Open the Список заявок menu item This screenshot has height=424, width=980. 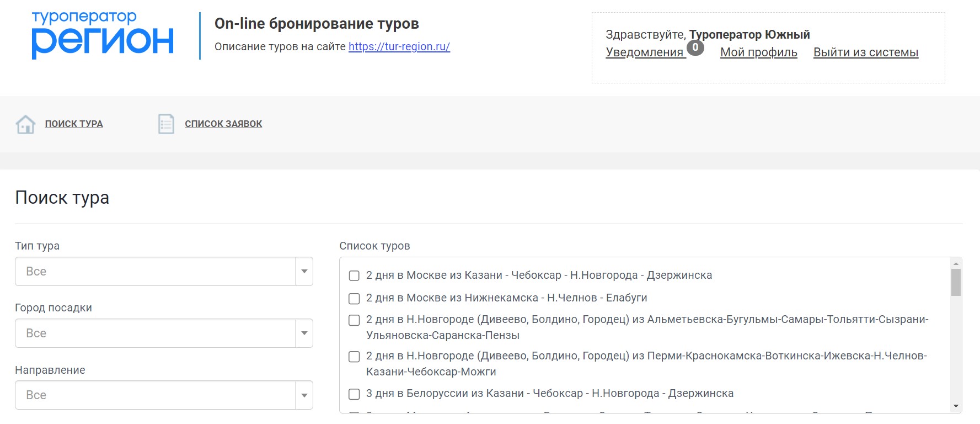coord(223,124)
